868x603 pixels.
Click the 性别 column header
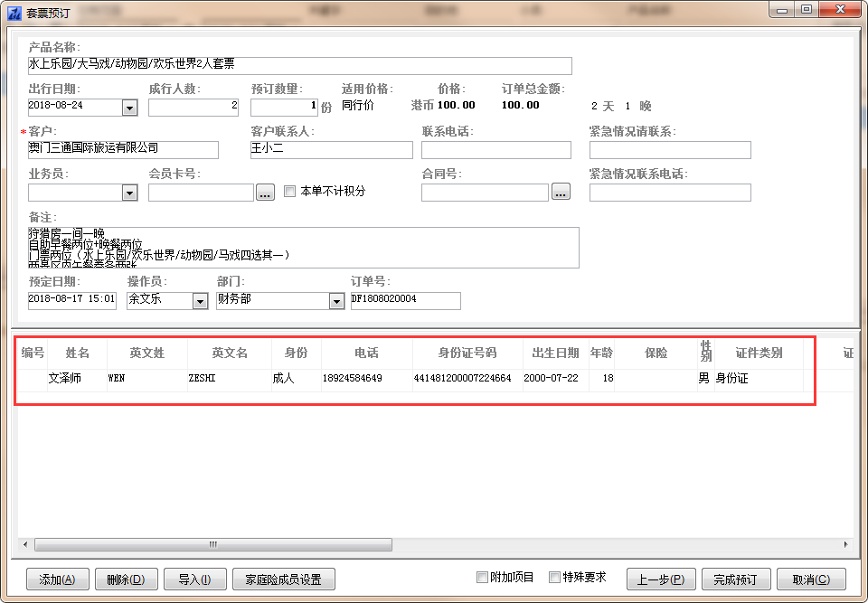tap(706, 353)
